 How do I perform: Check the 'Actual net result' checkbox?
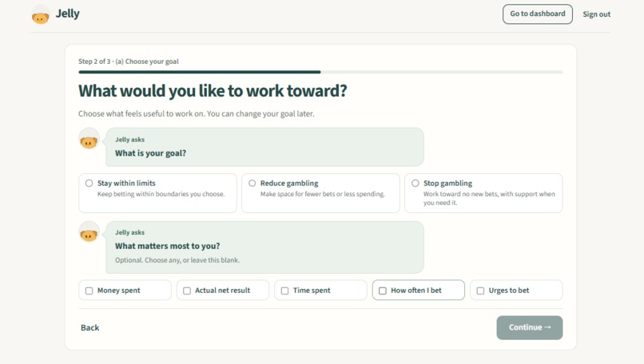click(x=187, y=291)
